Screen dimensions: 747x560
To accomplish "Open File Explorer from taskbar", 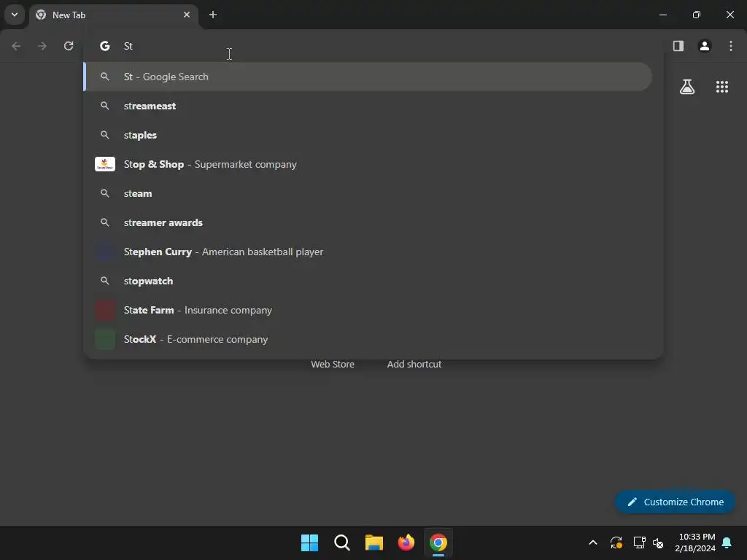I will [x=374, y=542].
